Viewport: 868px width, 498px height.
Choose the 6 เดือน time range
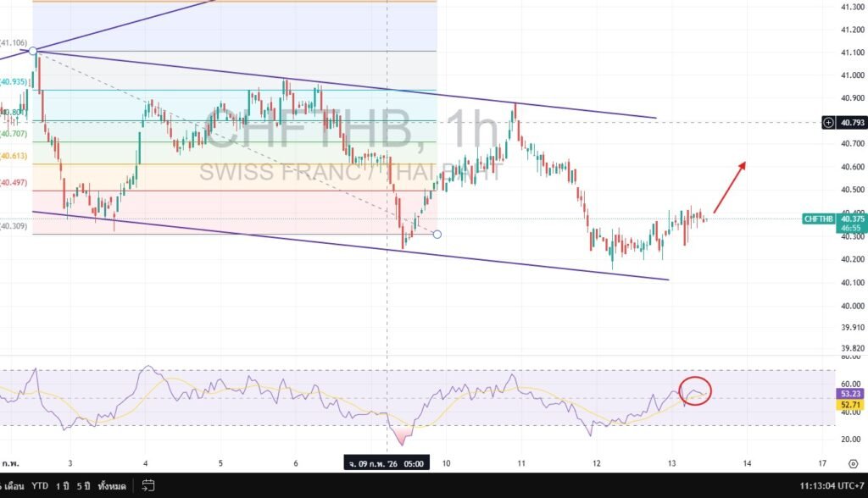click(x=12, y=486)
